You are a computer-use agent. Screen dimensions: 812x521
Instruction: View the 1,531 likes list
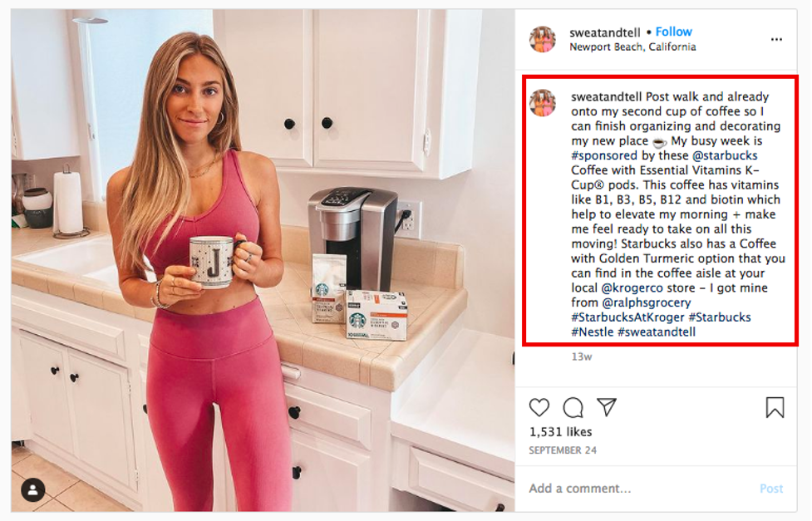(x=560, y=432)
